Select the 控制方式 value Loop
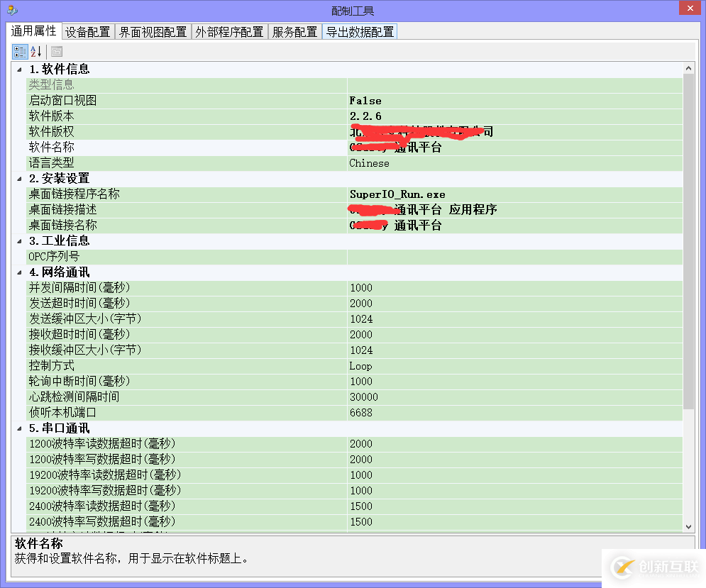Viewport: 706px width, 588px height. coord(515,366)
